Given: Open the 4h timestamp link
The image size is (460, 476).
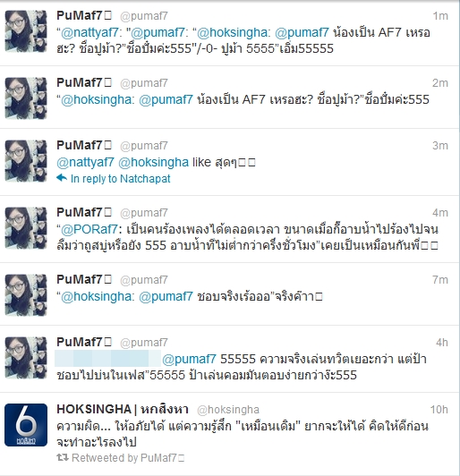Looking at the screenshot, I should (442, 343).
